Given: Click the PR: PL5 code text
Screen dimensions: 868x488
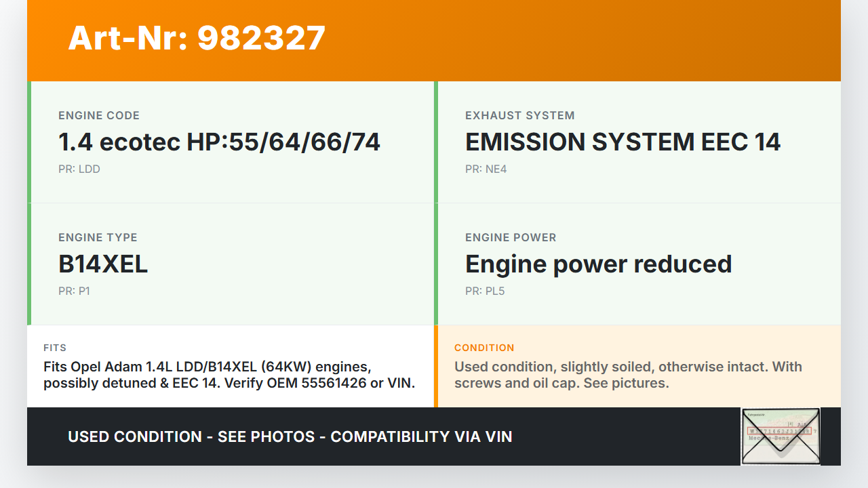Looking at the screenshot, I should click(x=485, y=291).
